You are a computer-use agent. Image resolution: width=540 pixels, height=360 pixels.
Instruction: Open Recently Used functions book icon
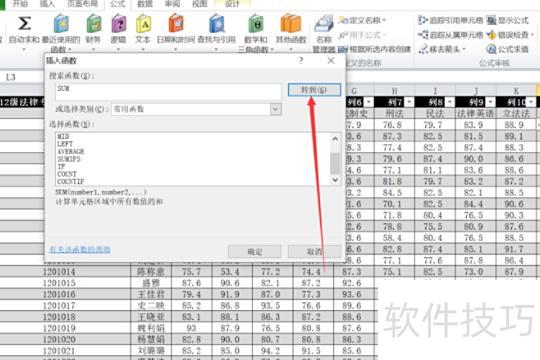pos(61,24)
